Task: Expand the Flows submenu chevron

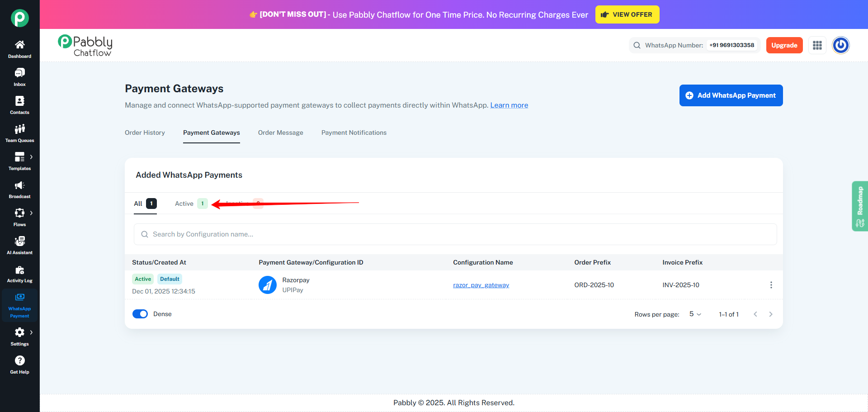Action: click(x=31, y=213)
